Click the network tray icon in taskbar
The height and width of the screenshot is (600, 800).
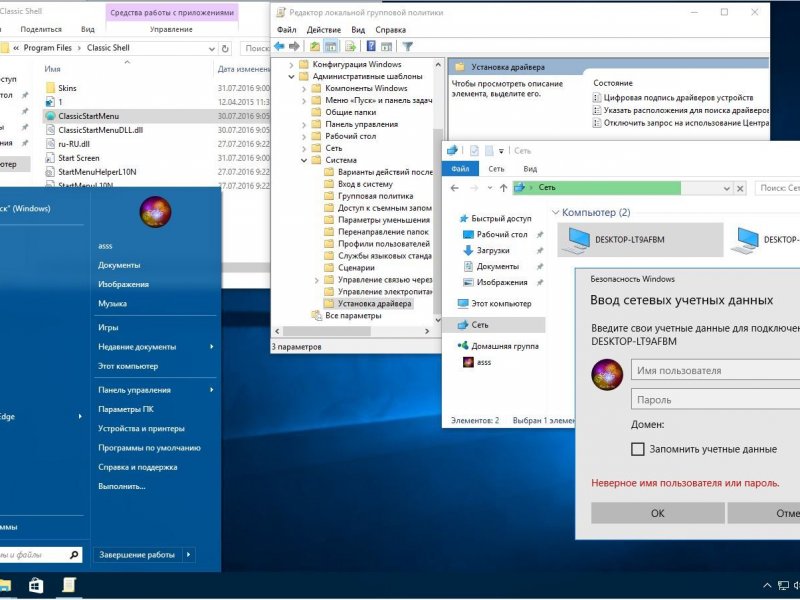click(783, 586)
